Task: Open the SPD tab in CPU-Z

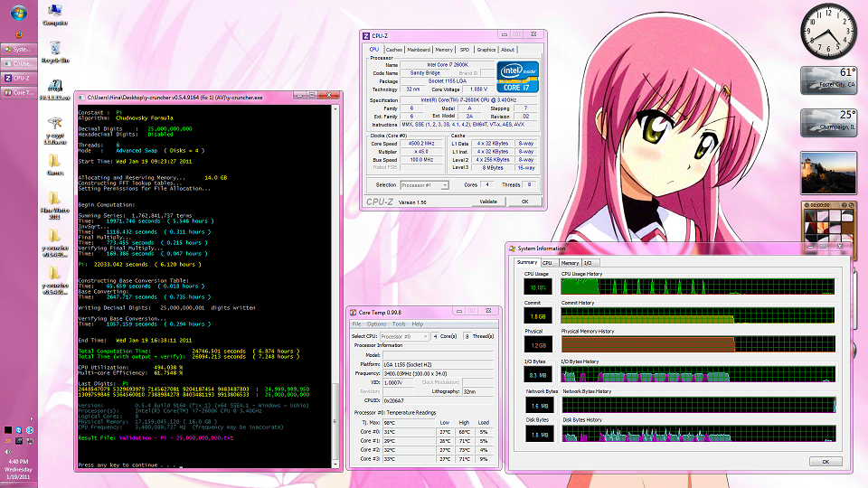Action: 465,50
